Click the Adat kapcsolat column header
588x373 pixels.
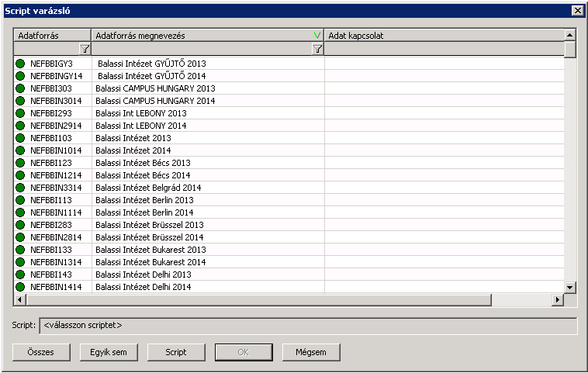click(444, 35)
